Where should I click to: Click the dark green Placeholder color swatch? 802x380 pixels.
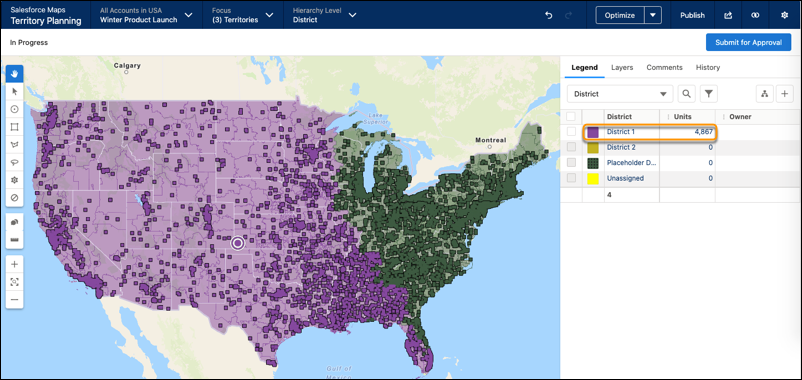593,163
